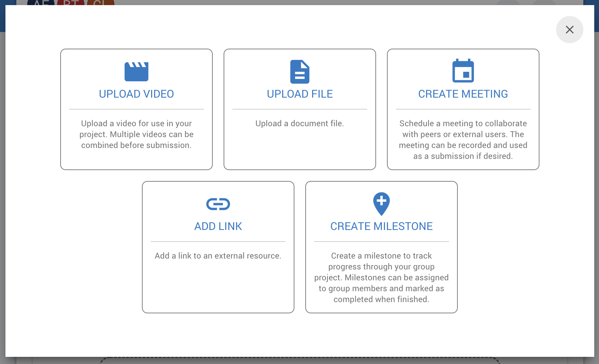Click the orange CL user avatar
Viewport: 599px width, 364px height.
tap(101, 2)
